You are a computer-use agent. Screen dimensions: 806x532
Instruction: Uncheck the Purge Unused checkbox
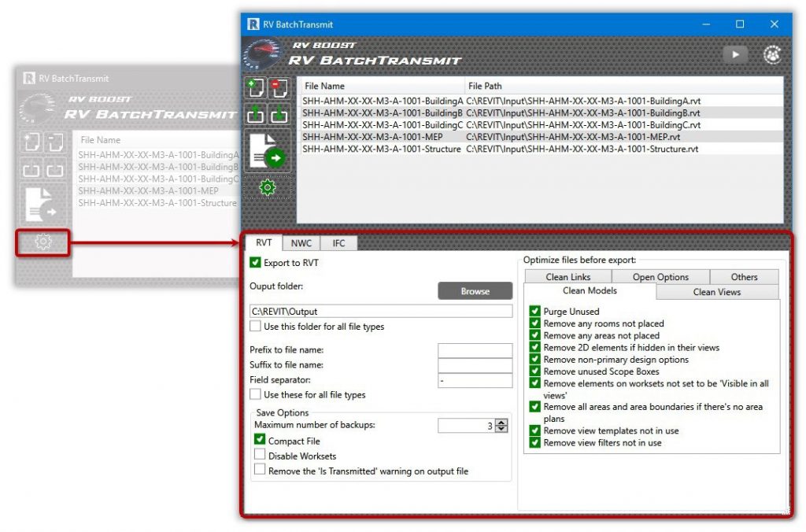click(x=534, y=311)
